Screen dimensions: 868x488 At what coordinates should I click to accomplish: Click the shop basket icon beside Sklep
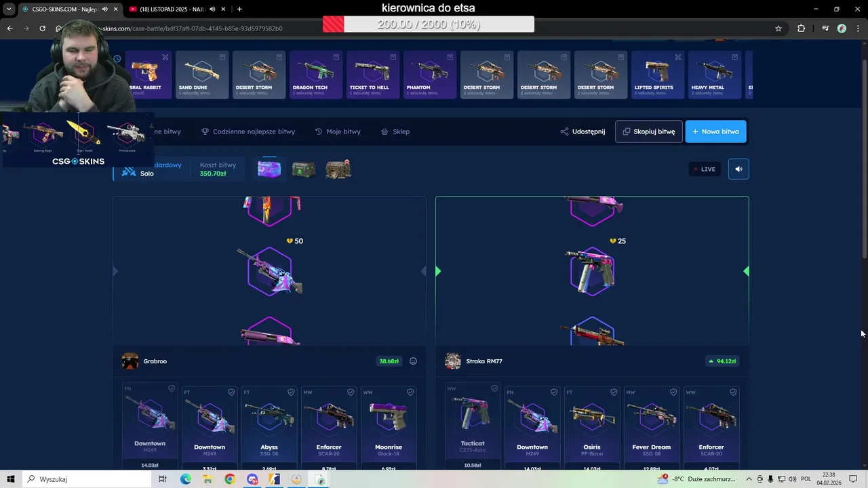point(384,131)
